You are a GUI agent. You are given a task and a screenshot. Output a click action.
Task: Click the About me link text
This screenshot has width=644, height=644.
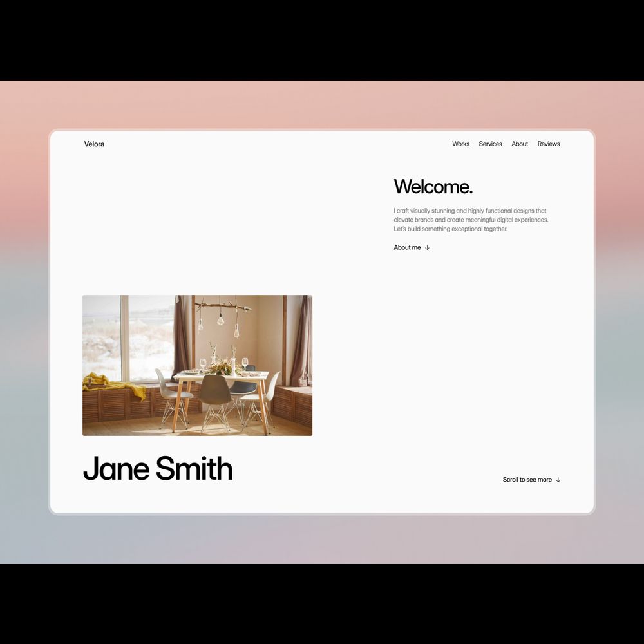pyautogui.click(x=407, y=247)
